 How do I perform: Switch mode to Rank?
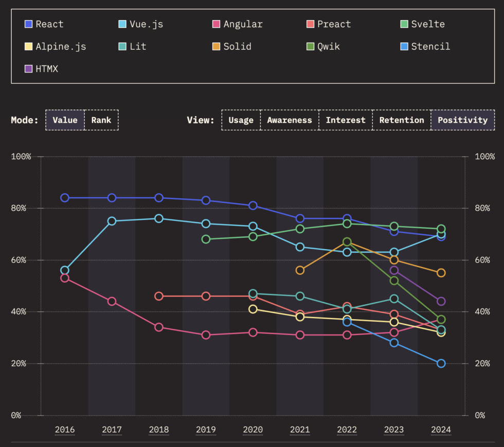[x=101, y=120]
